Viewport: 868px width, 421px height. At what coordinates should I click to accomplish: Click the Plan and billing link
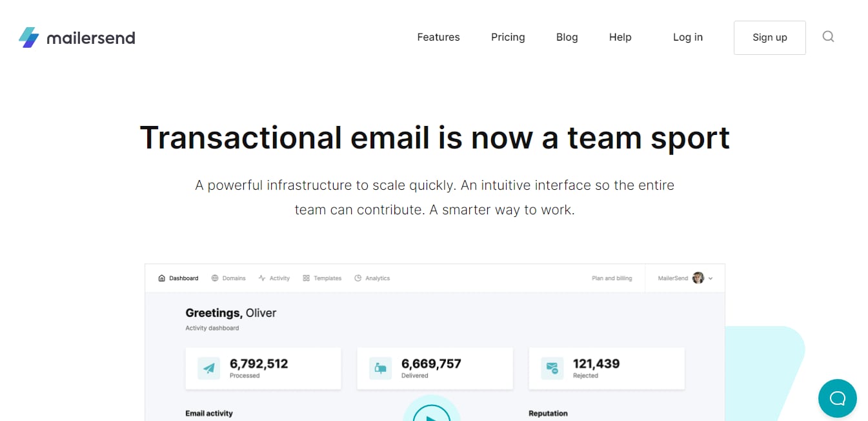pos(612,278)
